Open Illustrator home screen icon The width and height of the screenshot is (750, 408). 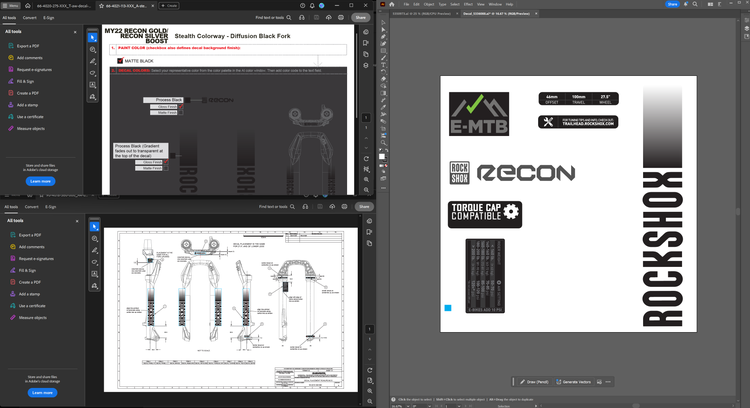392,4
